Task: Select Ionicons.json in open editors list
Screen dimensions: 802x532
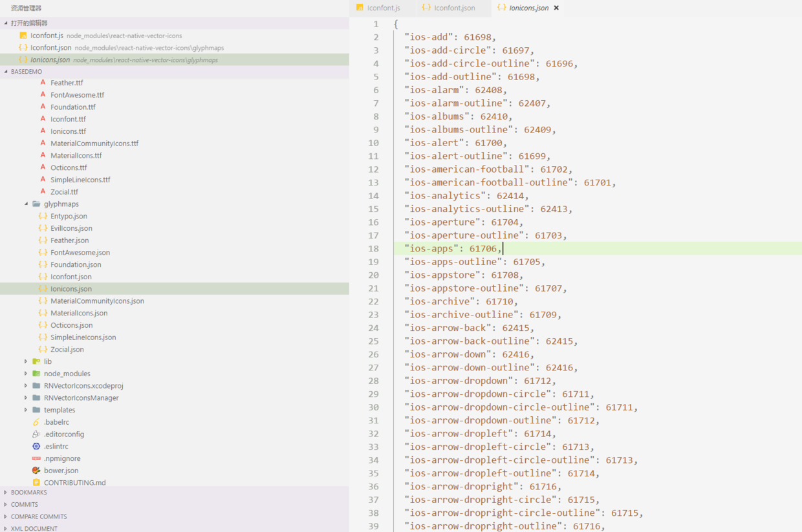Action: click(175, 59)
